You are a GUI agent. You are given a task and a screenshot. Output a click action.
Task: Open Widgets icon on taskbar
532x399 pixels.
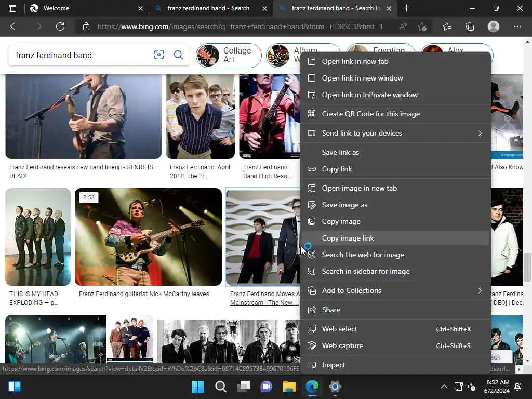pyautogui.click(x=15, y=387)
